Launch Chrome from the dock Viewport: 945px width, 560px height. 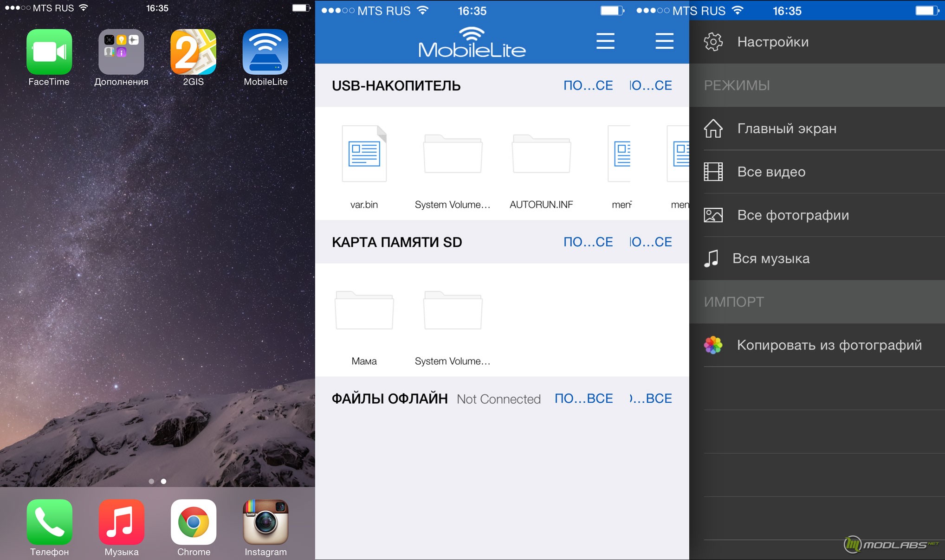(x=193, y=521)
